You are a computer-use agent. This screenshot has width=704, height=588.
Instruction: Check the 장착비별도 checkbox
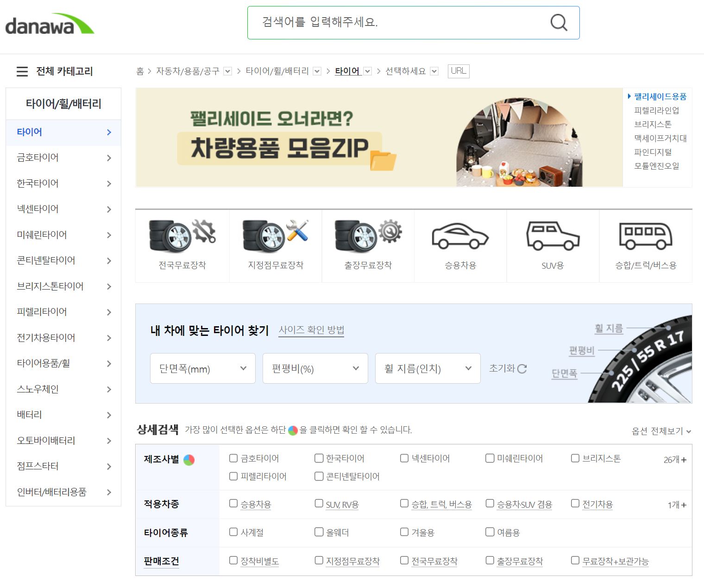(233, 560)
